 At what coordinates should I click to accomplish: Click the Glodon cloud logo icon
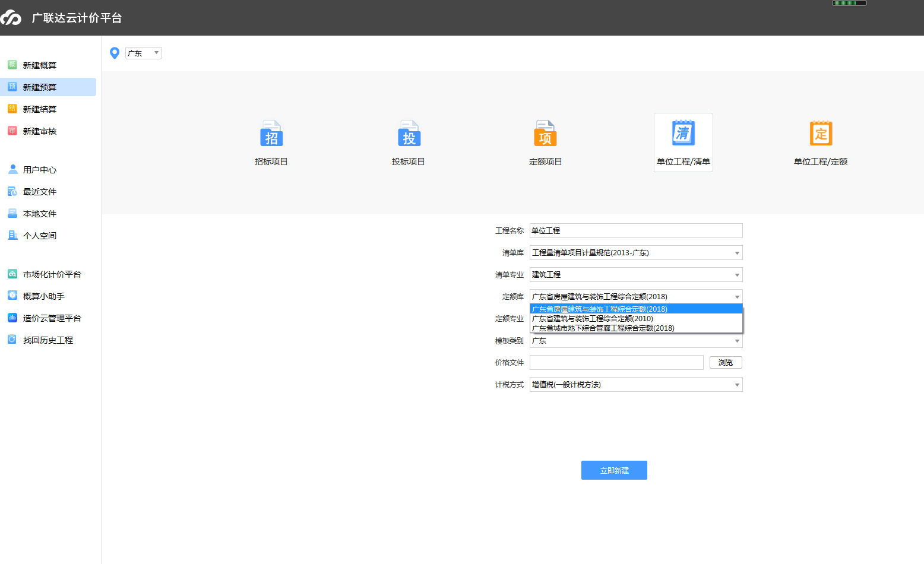[11, 18]
